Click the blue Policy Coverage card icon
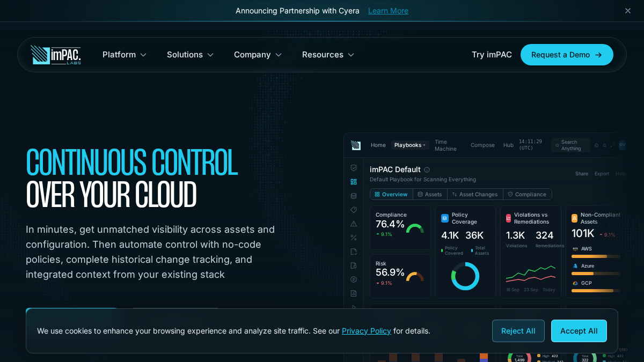 445,218
